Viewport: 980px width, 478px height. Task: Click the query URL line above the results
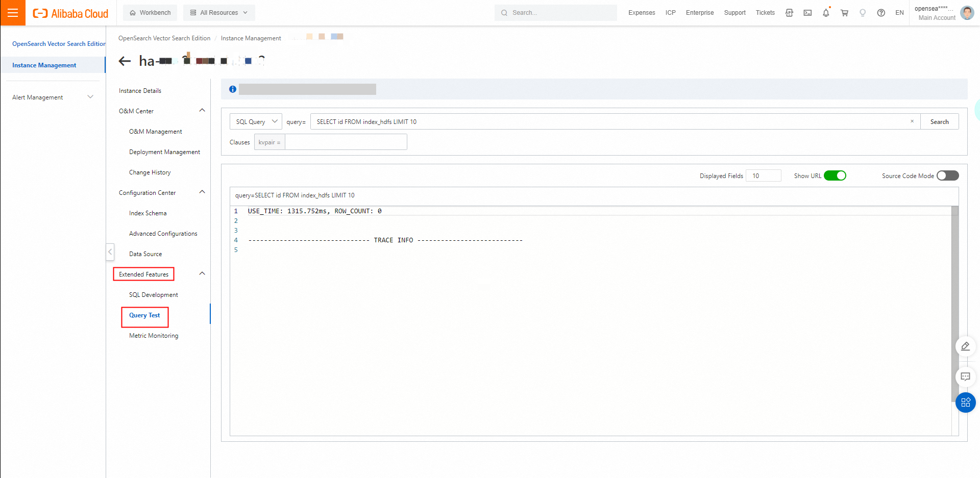pyautogui.click(x=295, y=195)
